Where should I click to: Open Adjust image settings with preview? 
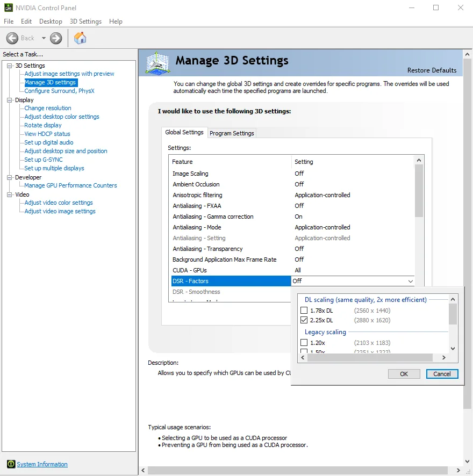coord(69,74)
